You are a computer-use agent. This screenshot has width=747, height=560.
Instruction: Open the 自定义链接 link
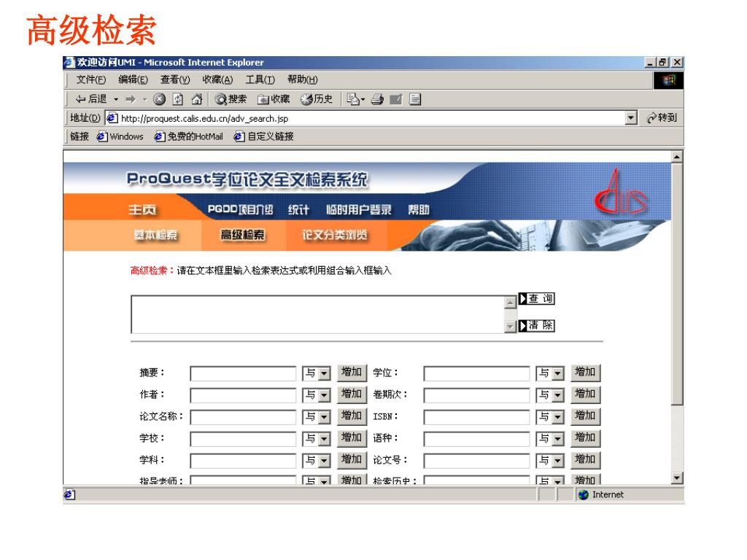click(x=263, y=136)
